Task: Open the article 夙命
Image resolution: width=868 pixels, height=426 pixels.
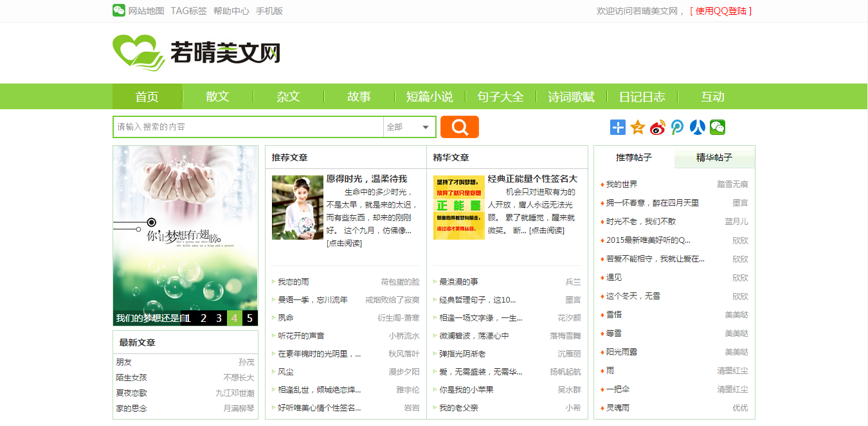Action: [285, 318]
